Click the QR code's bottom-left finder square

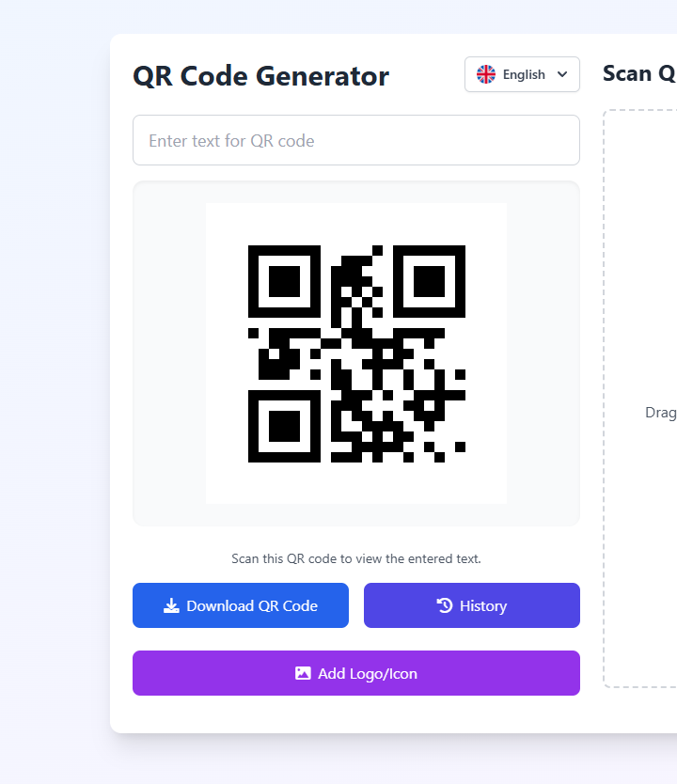point(284,426)
